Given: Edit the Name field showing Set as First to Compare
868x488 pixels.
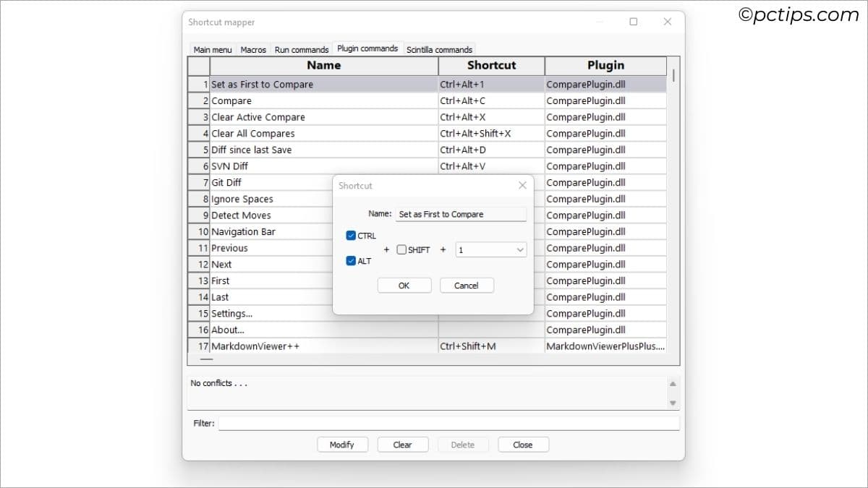Looking at the screenshot, I should click(461, 214).
